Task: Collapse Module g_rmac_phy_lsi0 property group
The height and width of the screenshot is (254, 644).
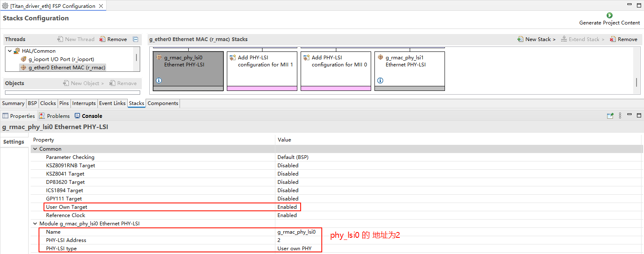Action: click(x=35, y=224)
